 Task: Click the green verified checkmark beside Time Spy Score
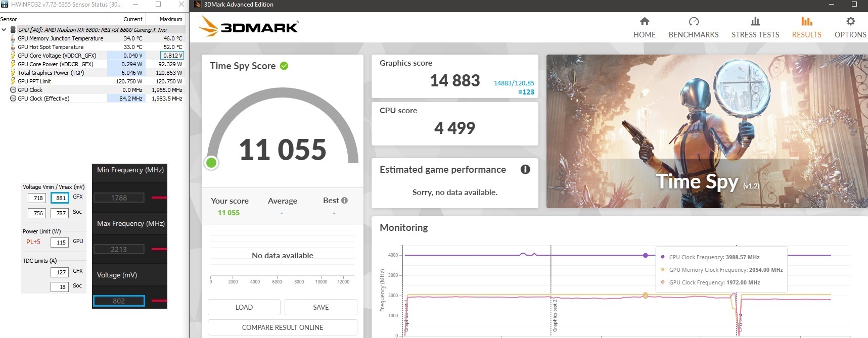(284, 66)
